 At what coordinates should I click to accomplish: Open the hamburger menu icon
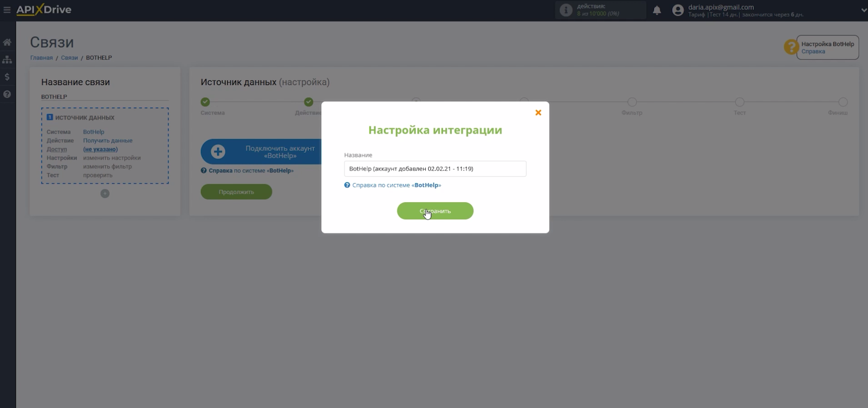[7, 9]
